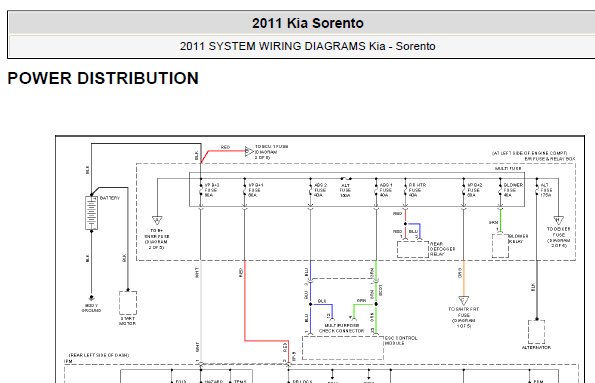The image size is (595, 383).
Task: Select the alternator component box
Action: tap(536, 332)
